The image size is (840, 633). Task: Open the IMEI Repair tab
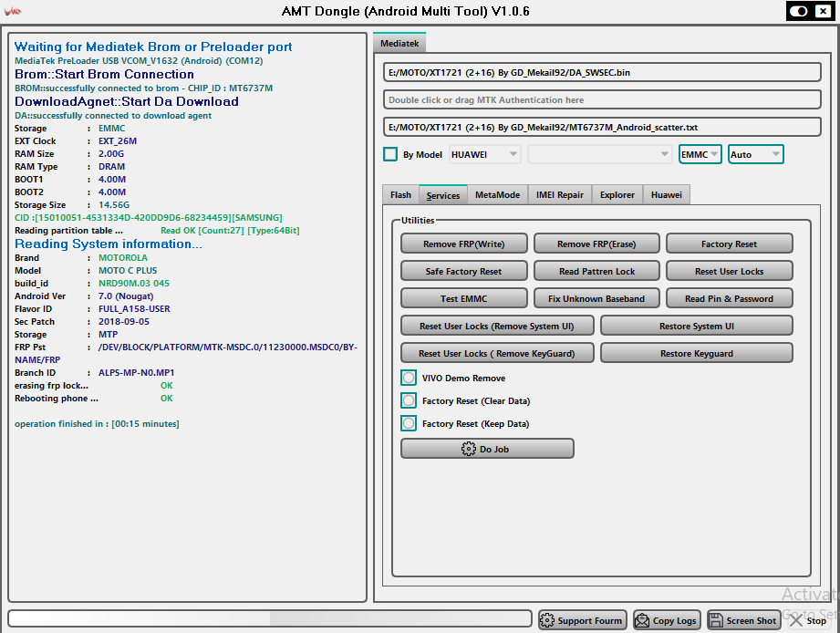point(560,195)
